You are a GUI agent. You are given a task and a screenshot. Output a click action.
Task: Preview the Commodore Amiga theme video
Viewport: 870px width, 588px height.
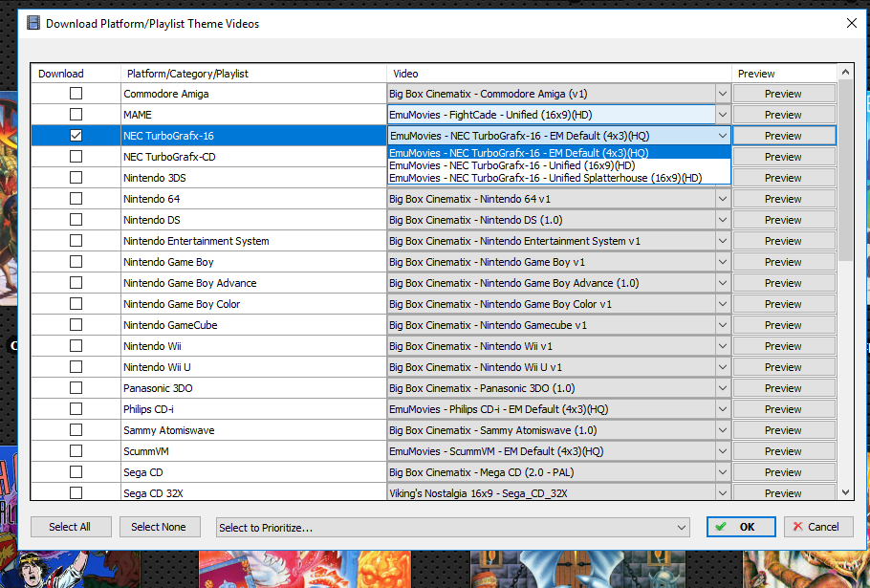point(784,94)
